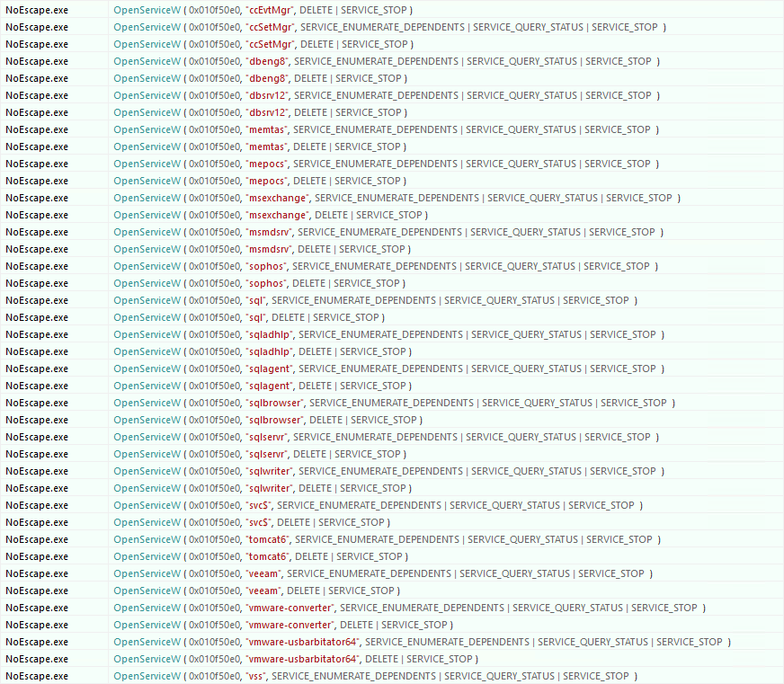Select "sql" DELETE | SERVICE_STOP row
The image size is (784, 684).
392,317
